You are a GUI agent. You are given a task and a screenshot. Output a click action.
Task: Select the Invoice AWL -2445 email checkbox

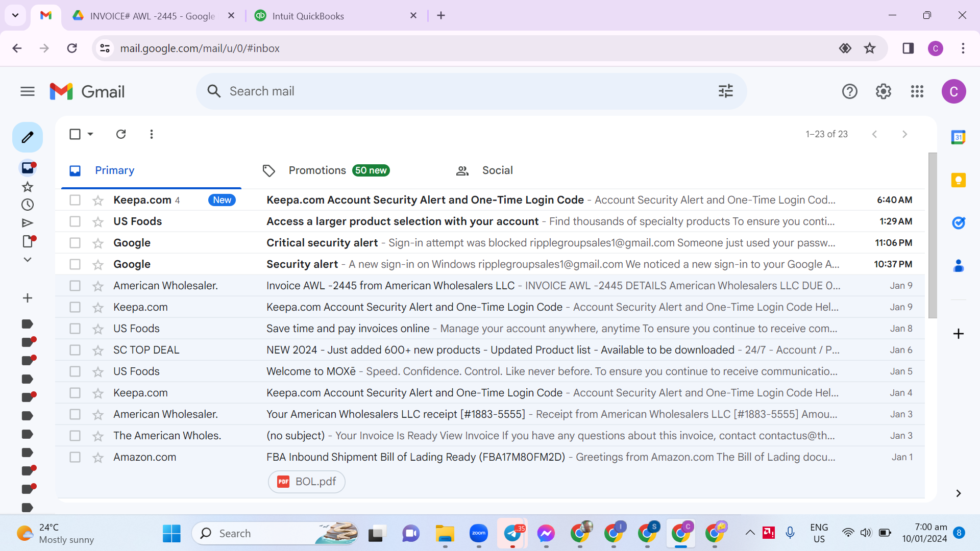75,286
